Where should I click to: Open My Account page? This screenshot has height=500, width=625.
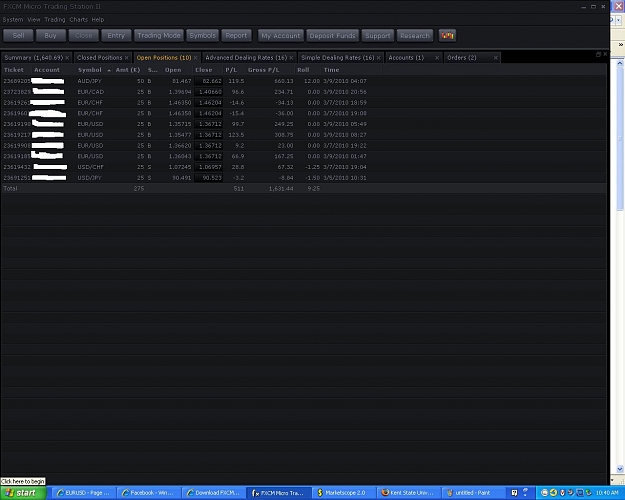coord(281,35)
